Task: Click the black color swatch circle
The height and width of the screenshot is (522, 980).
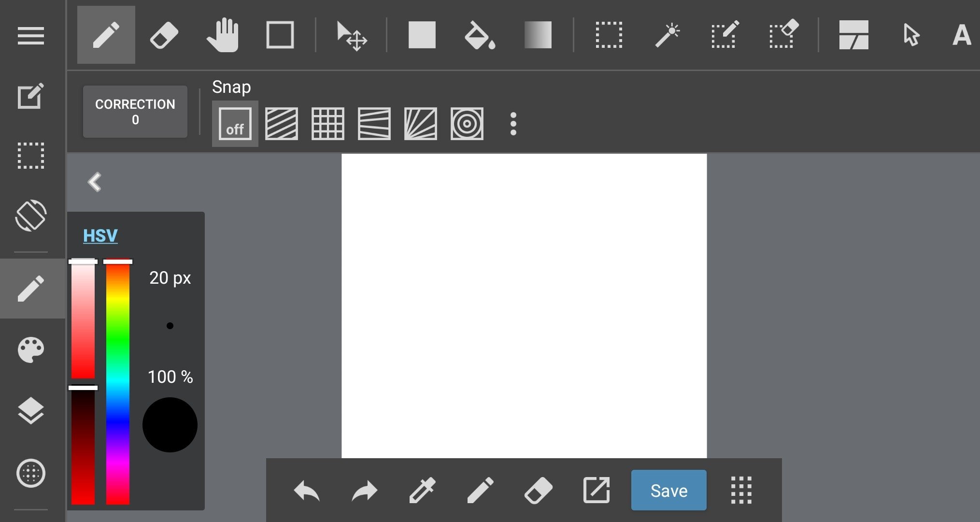Action: (169, 425)
